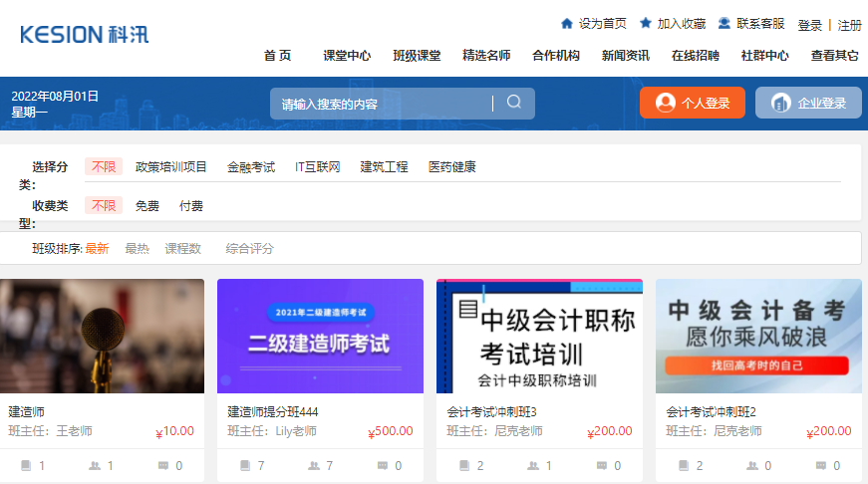868x484 pixels.
Task: Go to 班级课堂 in the navigation
Action: [x=417, y=56]
